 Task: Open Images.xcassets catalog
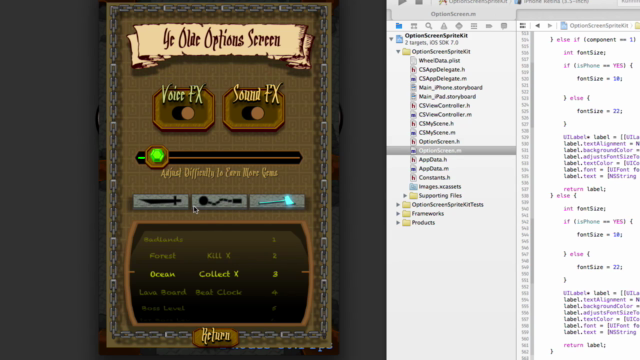pos(440,187)
